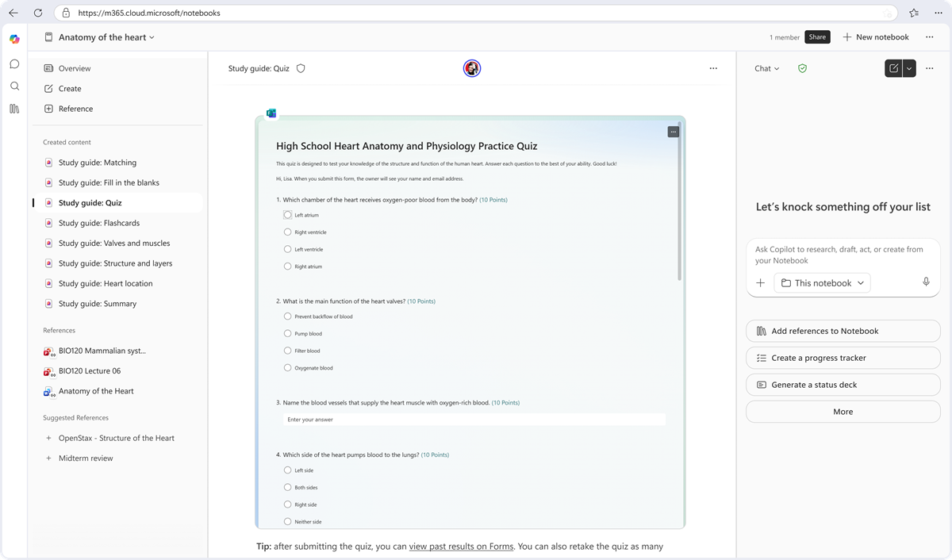
Task: Click the search icon in left rail
Action: tap(14, 86)
